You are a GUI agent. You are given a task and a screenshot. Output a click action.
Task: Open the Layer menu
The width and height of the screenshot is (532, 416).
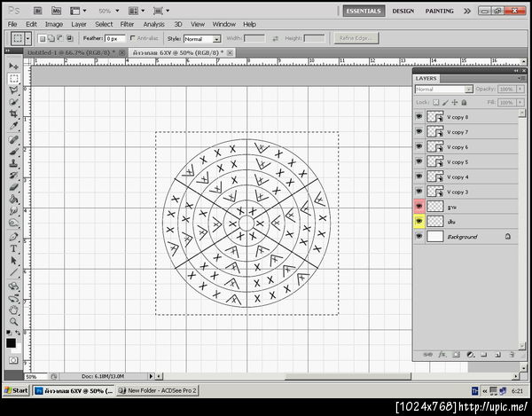[x=79, y=24]
